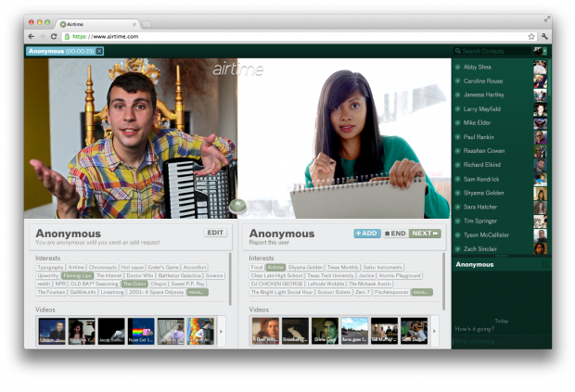This screenshot has width=575, height=392.
Task: Open Shyama Golden's avatar picture
Action: (x=540, y=193)
